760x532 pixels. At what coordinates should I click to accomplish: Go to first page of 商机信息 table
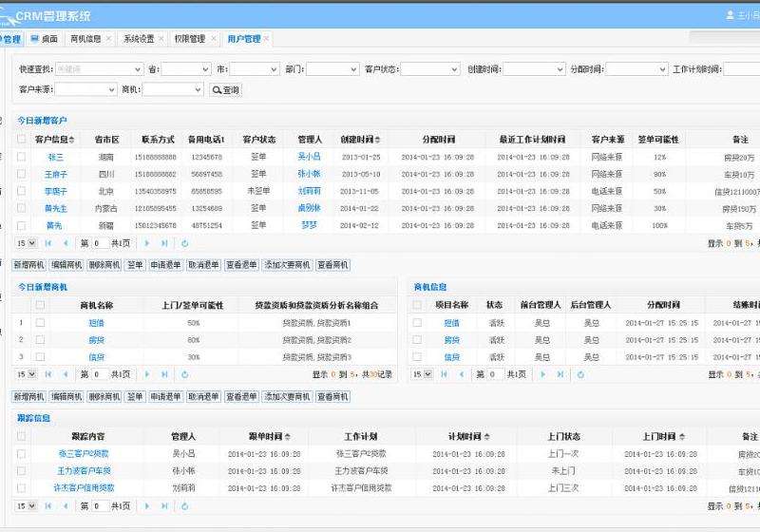coord(444,374)
